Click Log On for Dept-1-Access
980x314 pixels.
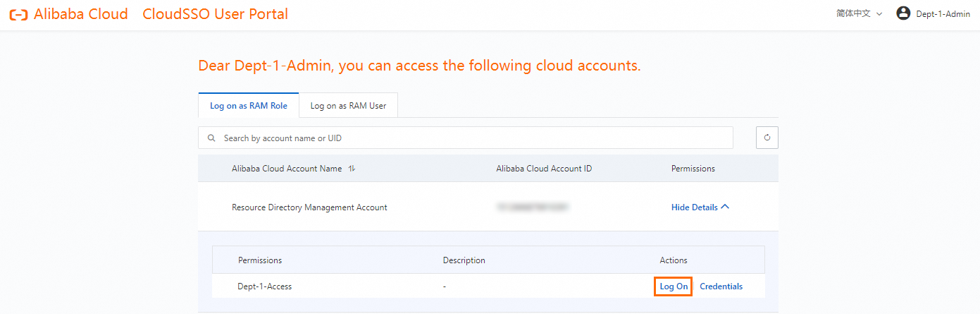[674, 286]
